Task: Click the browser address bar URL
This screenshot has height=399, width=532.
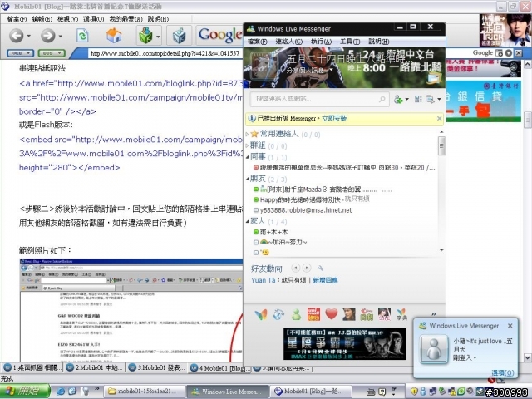Action: click(x=165, y=53)
